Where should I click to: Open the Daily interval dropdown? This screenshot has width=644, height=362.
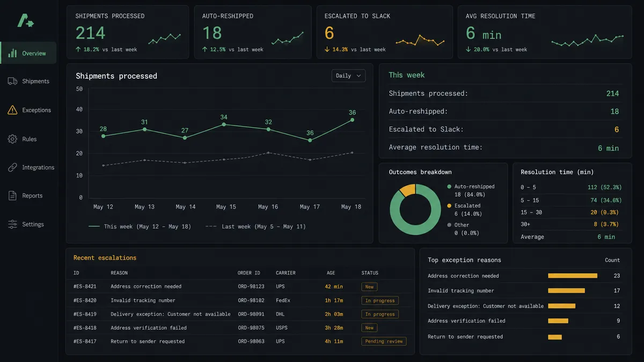(348, 76)
